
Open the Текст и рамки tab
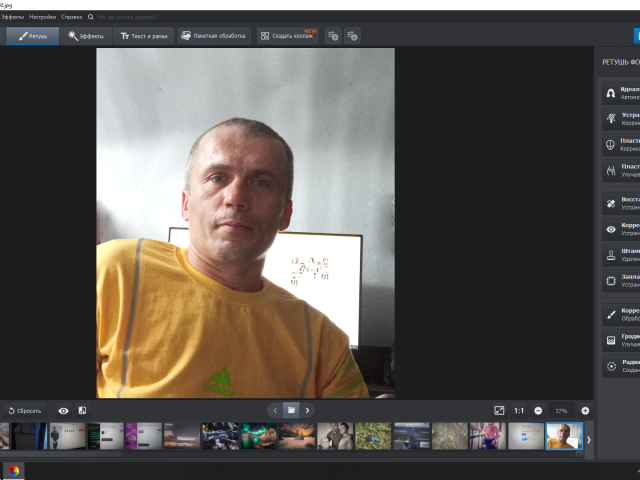tap(144, 36)
